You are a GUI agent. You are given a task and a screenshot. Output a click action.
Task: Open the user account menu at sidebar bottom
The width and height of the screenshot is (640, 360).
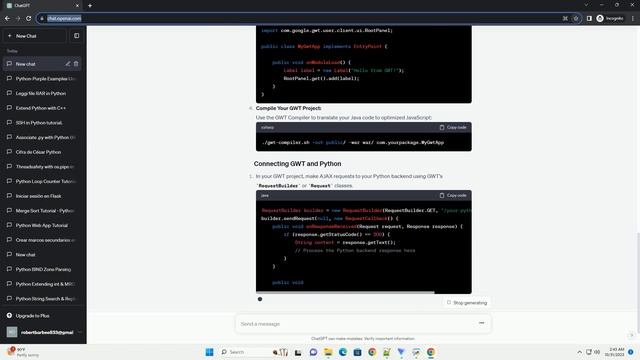point(43,332)
